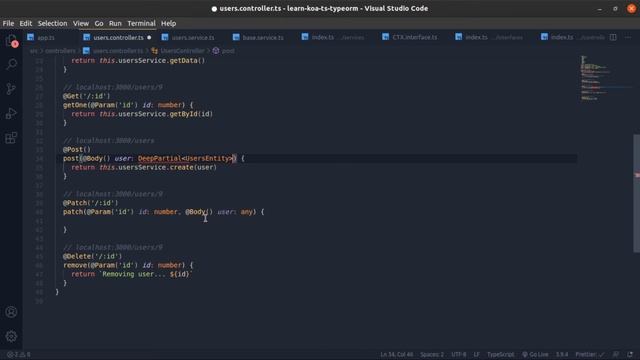Screen dimensions: 640x360
Task: Click the editor vertical scrollbar
Action: coord(636,193)
